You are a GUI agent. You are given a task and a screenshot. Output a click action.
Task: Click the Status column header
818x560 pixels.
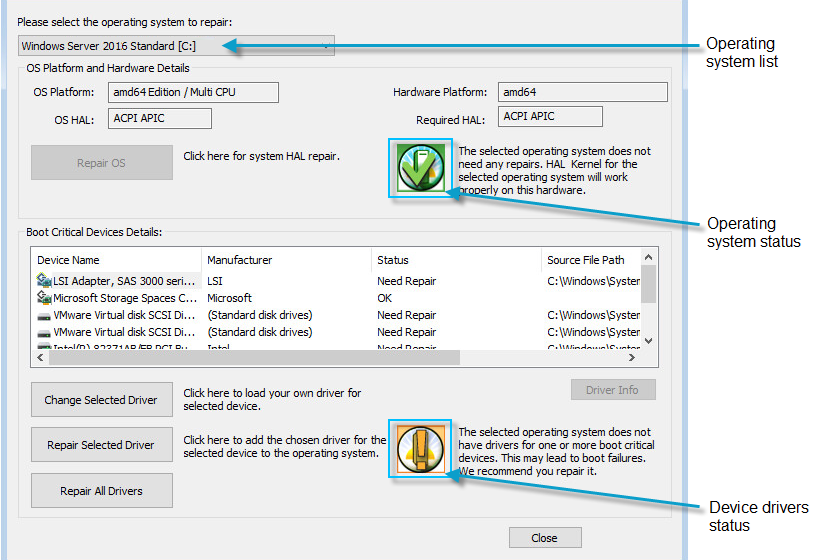455,260
